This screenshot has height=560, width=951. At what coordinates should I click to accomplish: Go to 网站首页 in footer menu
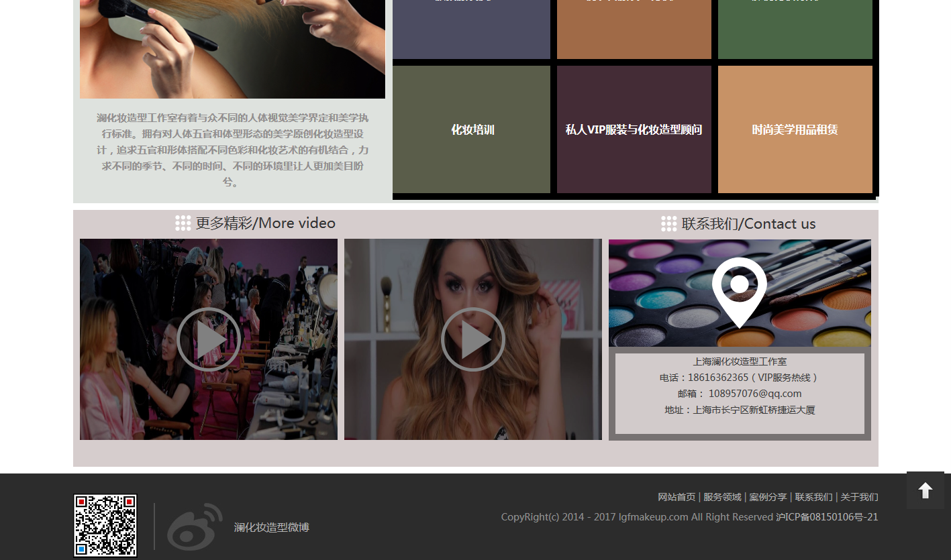[677, 497]
